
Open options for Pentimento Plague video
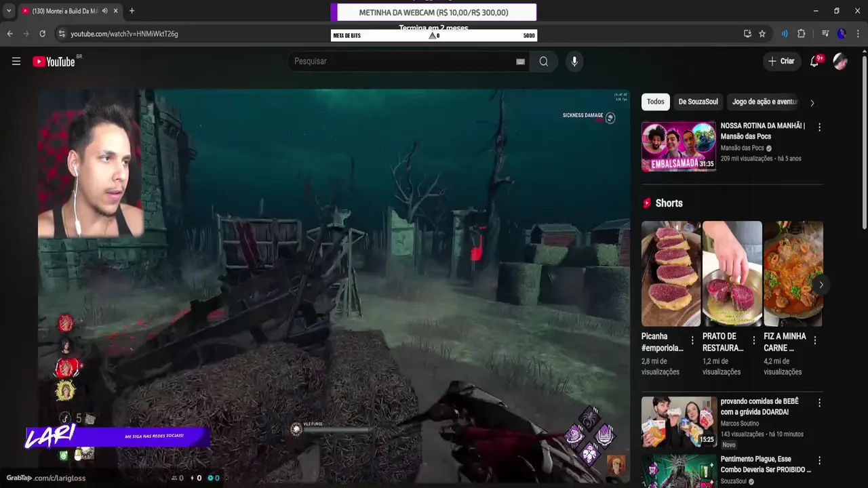tap(819, 460)
